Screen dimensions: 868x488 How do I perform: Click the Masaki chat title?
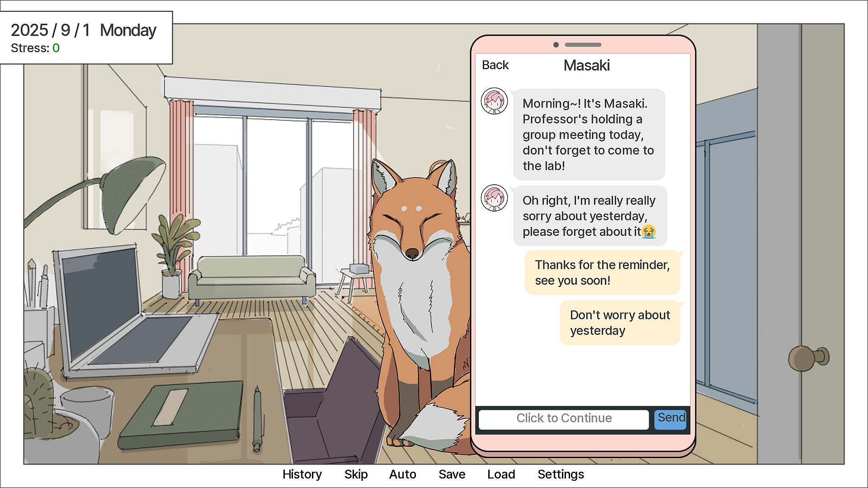point(586,66)
